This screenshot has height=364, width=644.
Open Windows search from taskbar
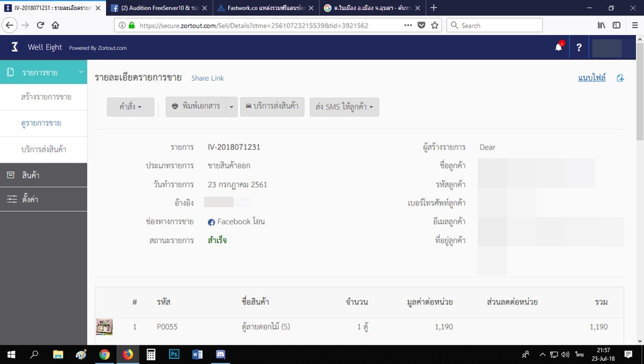tap(34, 354)
